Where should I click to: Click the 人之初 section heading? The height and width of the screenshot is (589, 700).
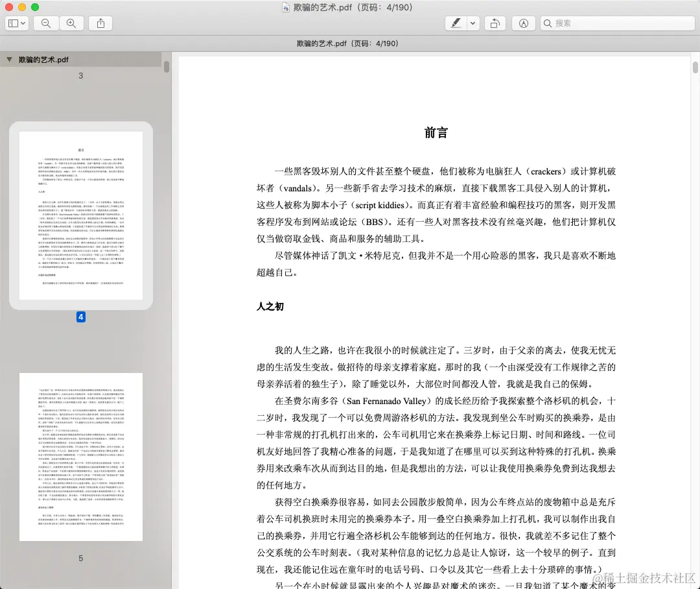pos(270,307)
